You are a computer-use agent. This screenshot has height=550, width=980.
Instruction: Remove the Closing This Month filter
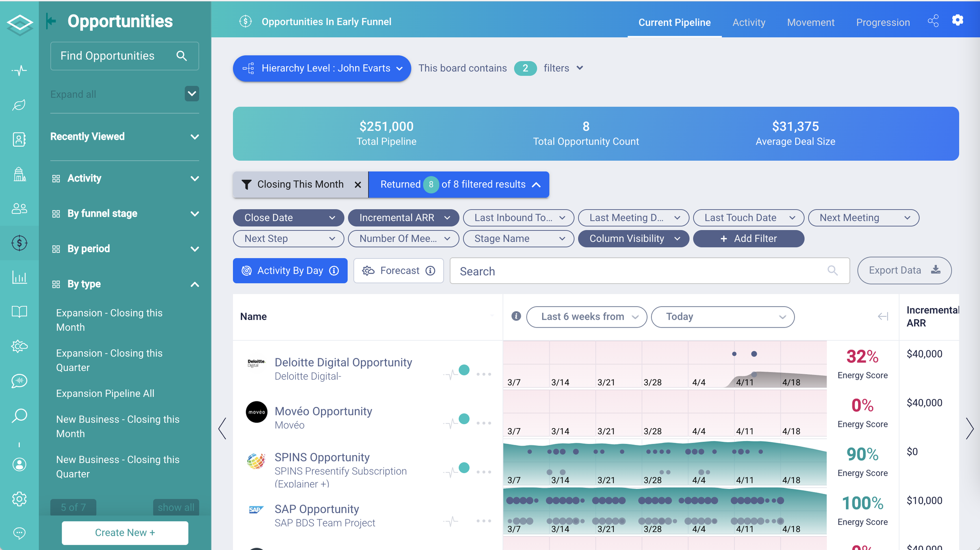358,185
